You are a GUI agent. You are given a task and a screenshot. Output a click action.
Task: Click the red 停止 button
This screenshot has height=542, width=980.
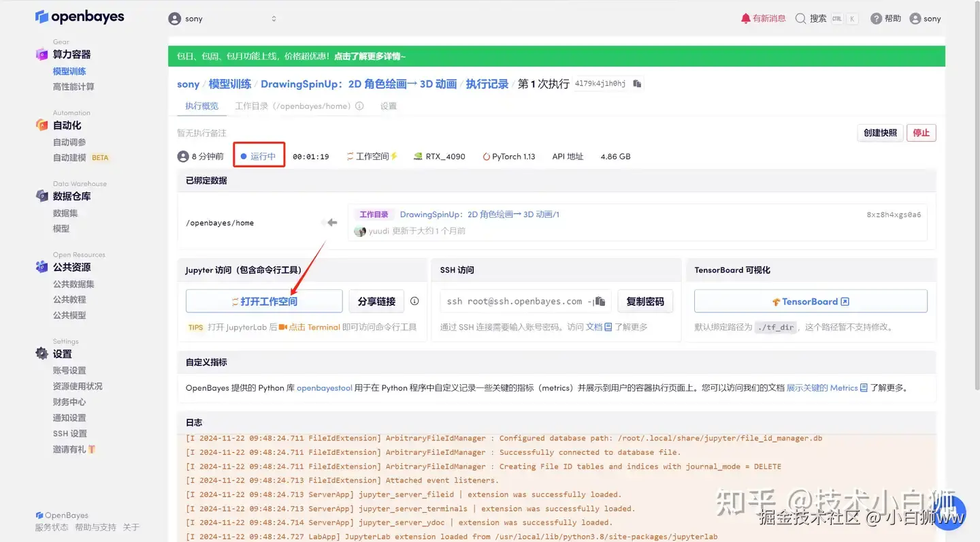point(921,133)
